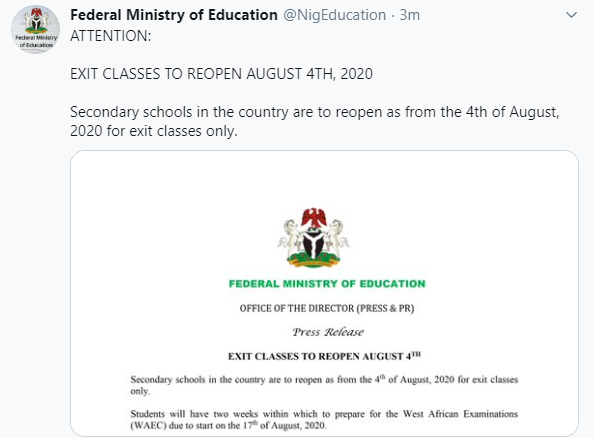Click the red eagle atop the coat of arms
The image size is (594, 438).
click(x=314, y=217)
